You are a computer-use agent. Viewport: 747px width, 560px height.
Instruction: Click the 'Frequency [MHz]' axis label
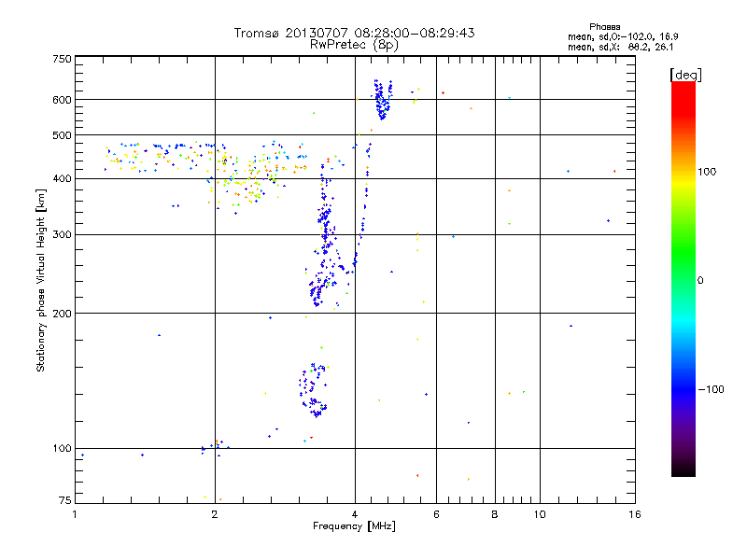354,526
